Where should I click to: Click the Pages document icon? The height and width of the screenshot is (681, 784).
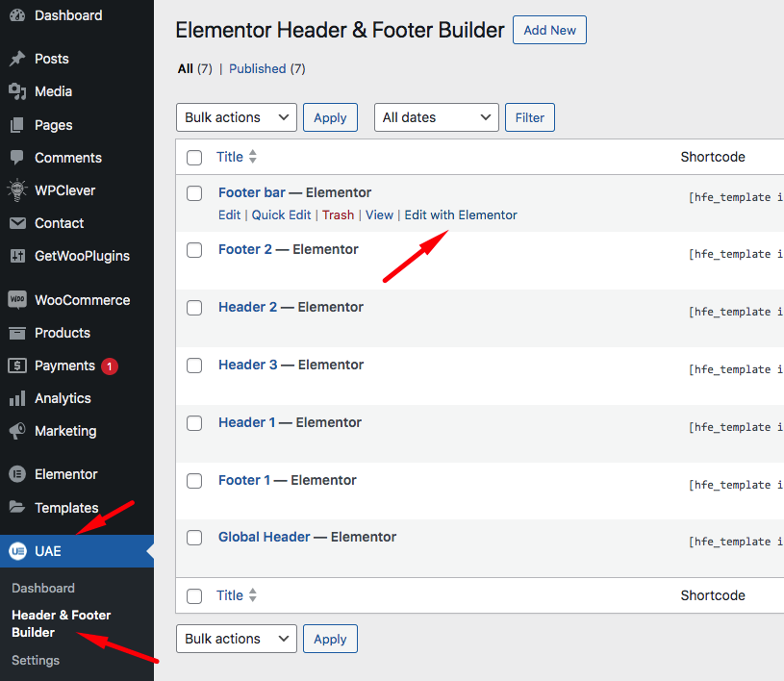[17, 125]
